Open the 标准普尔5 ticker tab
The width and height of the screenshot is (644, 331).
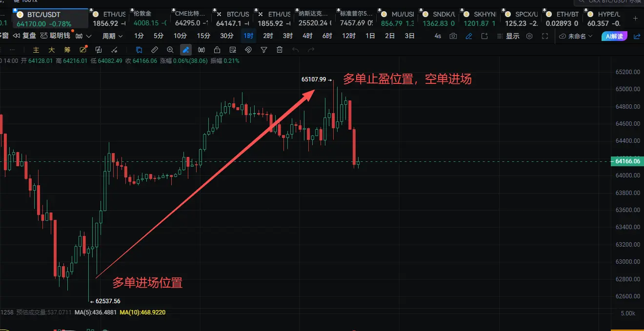[x=357, y=19]
